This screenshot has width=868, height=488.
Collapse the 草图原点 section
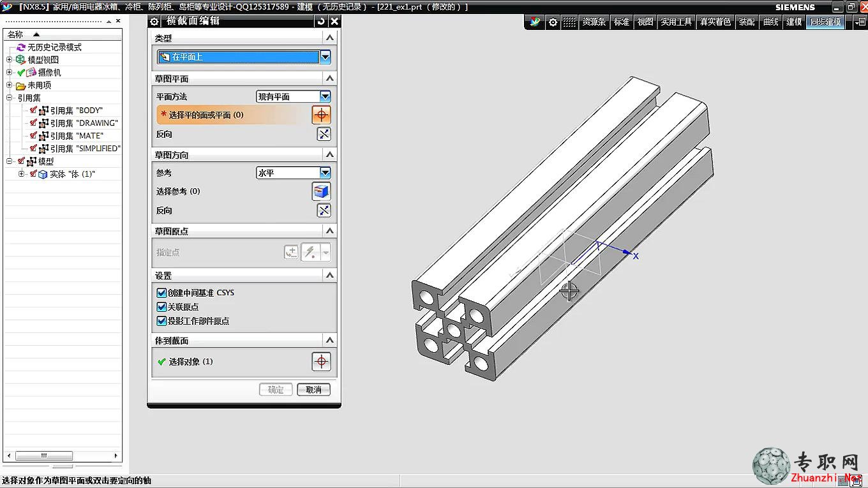click(x=330, y=230)
